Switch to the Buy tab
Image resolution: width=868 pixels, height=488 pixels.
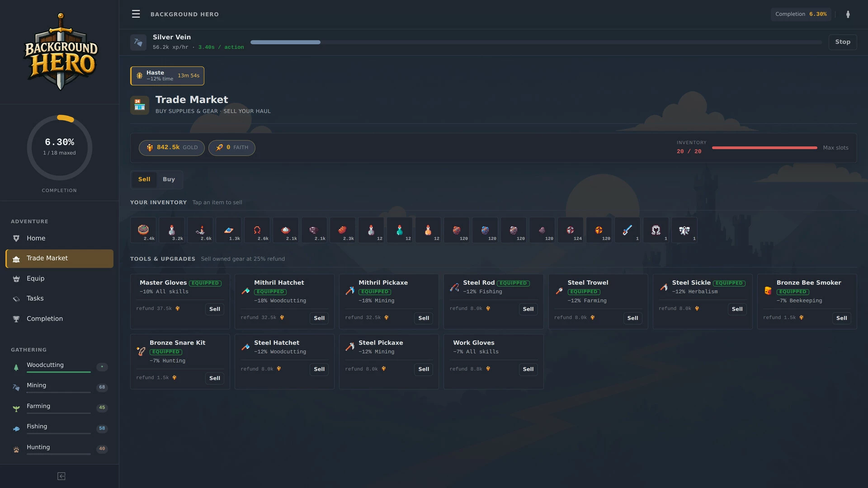169,179
